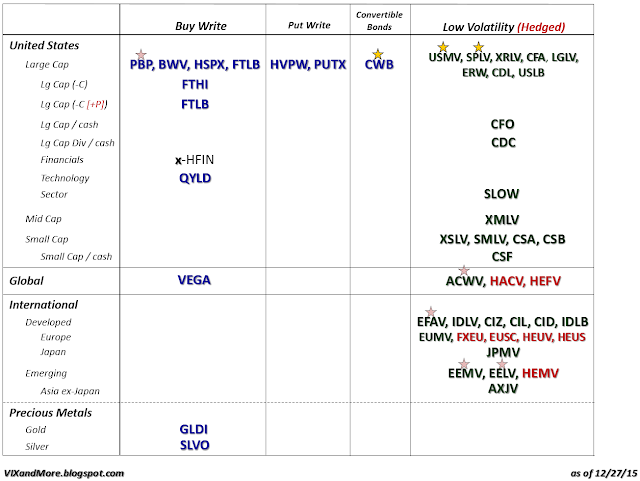Select the VEGA ticker
This screenshot has height=481, width=640.
[194, 280]
